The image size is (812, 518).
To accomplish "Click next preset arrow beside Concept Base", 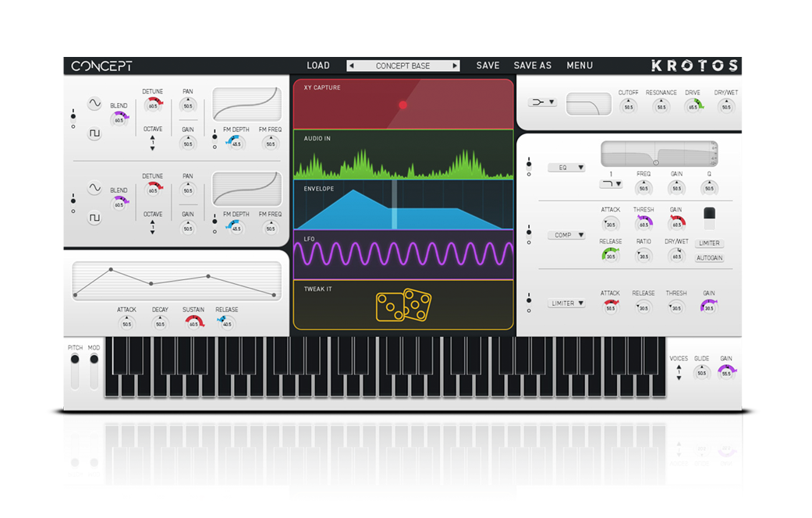I will tap(455, 66).
